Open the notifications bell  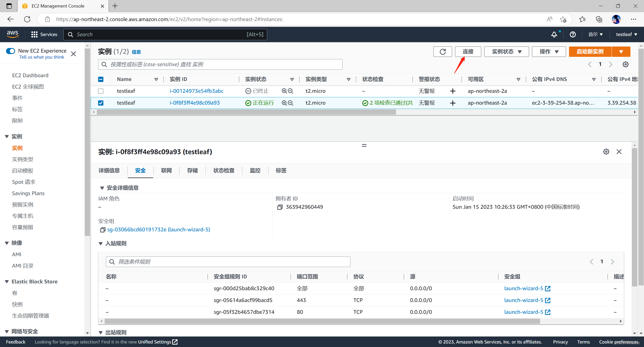tap(554, 34)
